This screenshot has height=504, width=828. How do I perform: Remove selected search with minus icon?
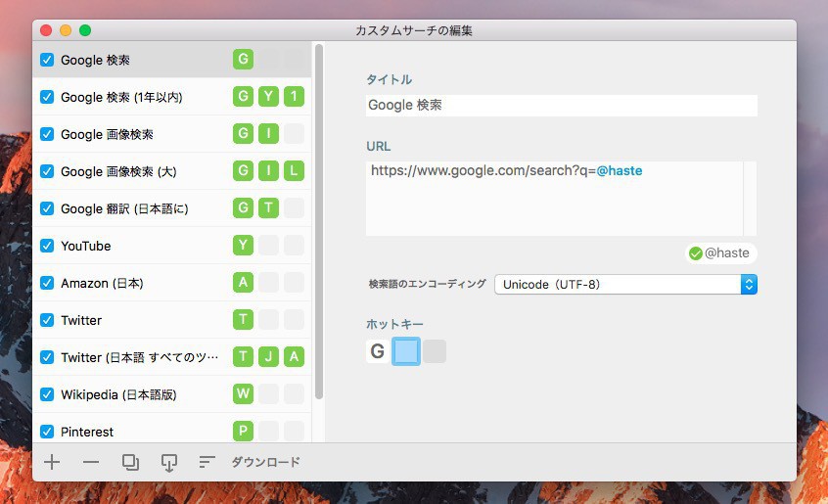(91, 462)
